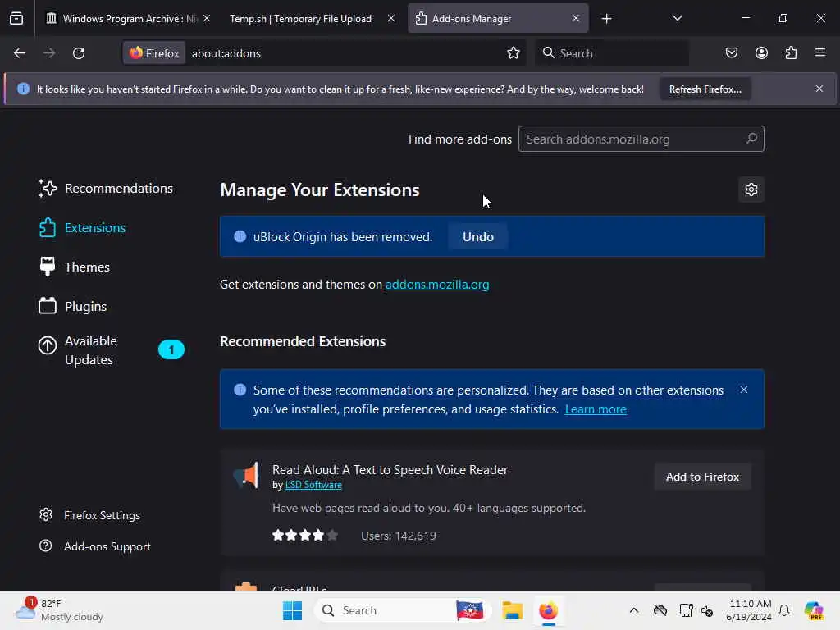Open the Themes section
The width and height of the screenshot is (840, 630).
point(75,267)
